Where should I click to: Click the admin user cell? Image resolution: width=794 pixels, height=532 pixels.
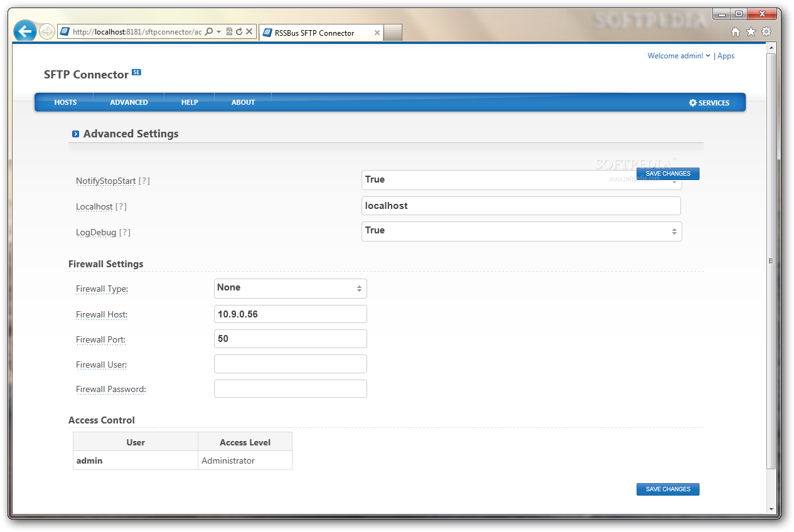(x=136, y=460)
